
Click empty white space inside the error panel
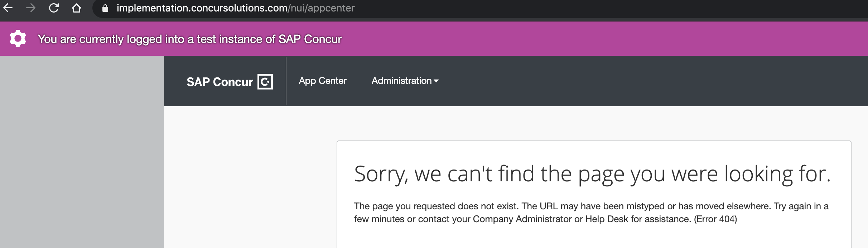click(594, 237)
